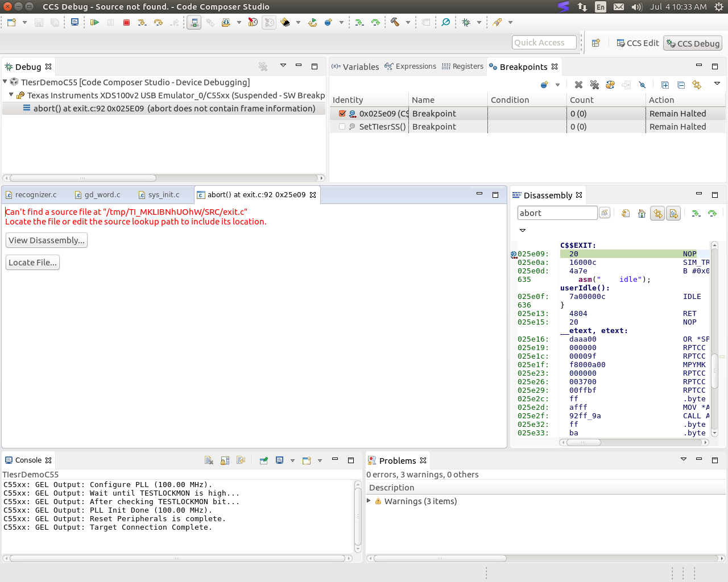Click the View Disassembly... button
728x582 pixels.
tap(47, 240)
